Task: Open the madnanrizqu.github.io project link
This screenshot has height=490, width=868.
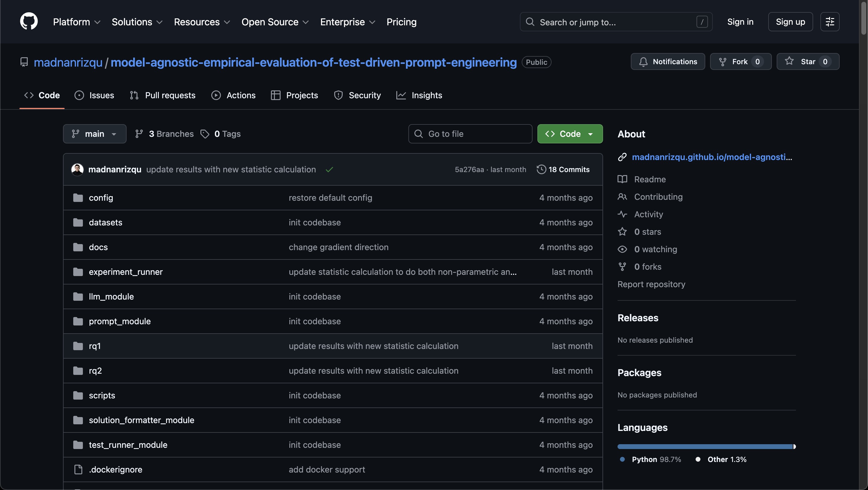Action: tap(711, 157)
